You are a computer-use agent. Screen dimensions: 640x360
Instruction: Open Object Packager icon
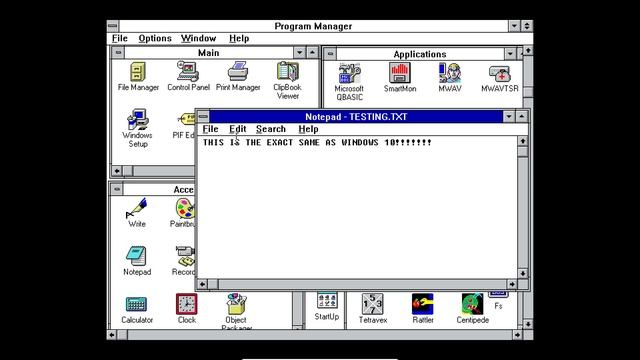pyautogui.click(x=236, y=311)
